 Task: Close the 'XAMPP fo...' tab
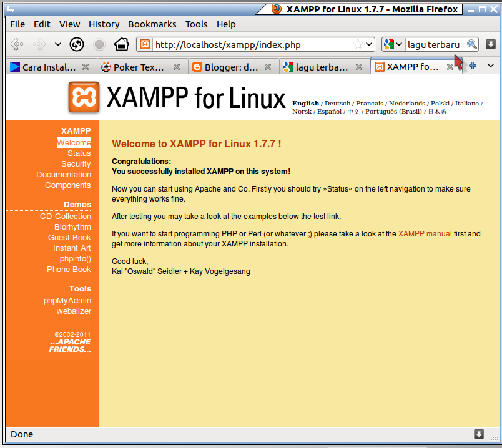coord(450,67)
